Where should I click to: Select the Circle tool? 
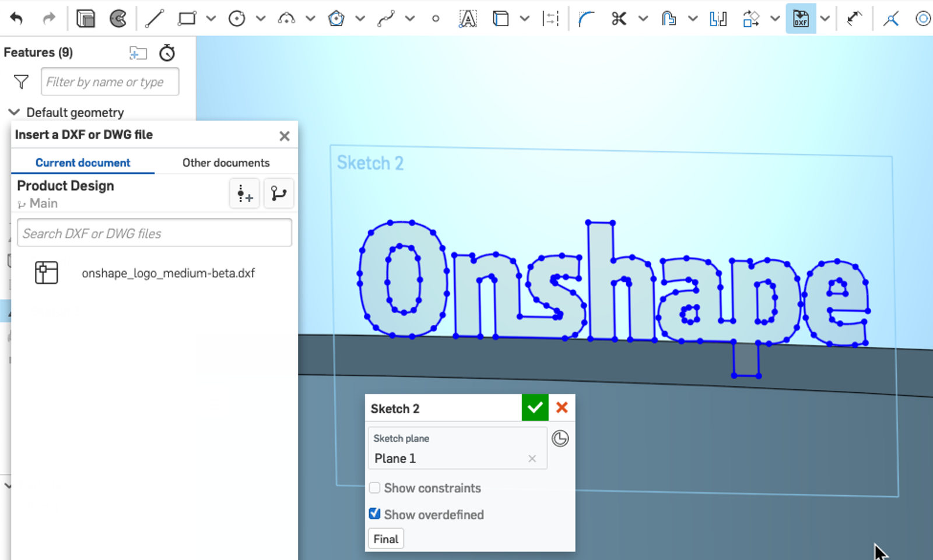tap(237, 18)
